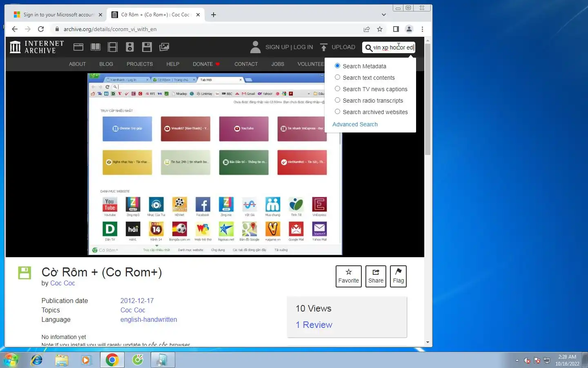Click the Chrome taskbar icon
The image size is (588, 368).
[112, 360]
